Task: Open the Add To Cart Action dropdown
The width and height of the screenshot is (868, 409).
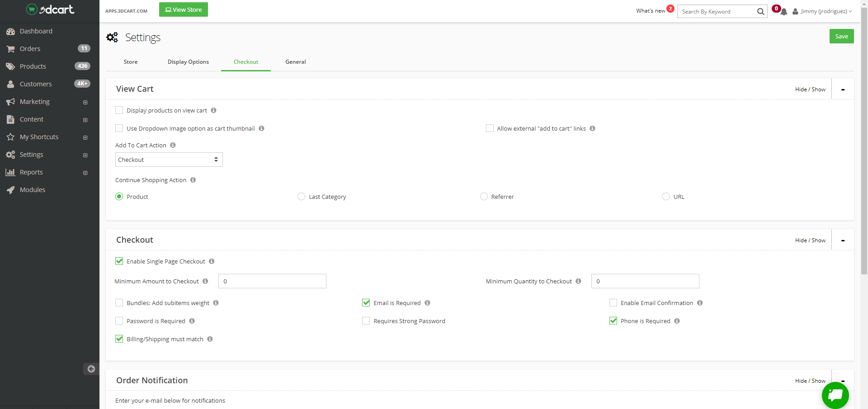Action: point(169,160)
